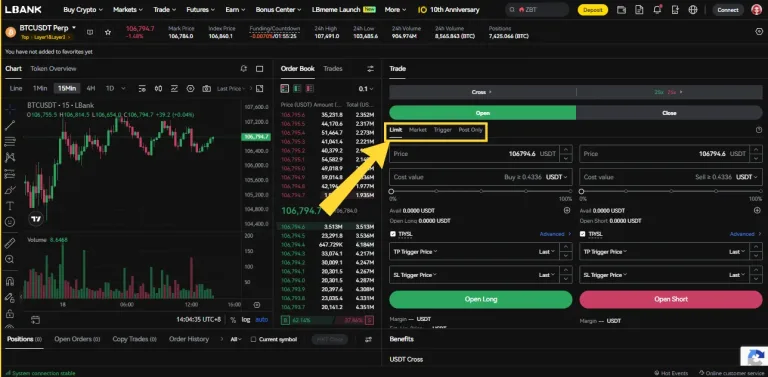Switch to Token Overview tab
This screenshot has width=768, height=377.
pos(53,69)
